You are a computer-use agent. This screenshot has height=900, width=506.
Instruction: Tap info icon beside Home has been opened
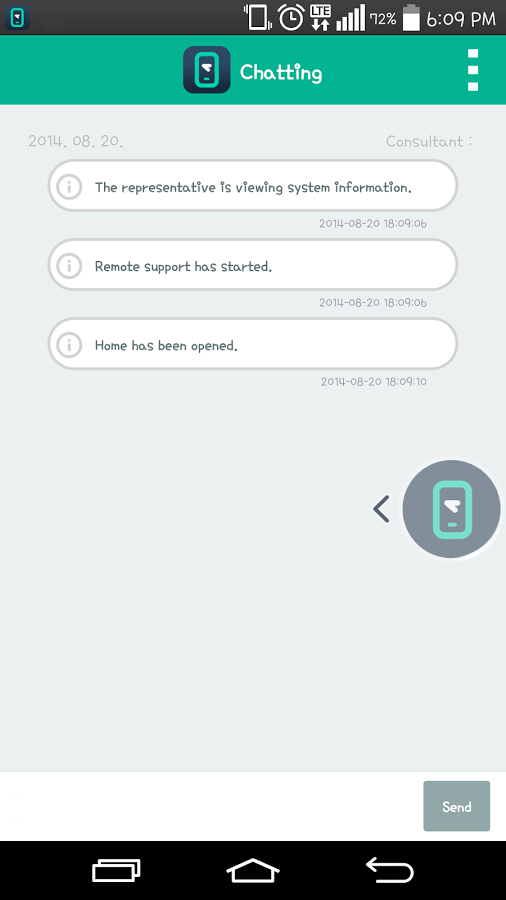pos(69,344)
